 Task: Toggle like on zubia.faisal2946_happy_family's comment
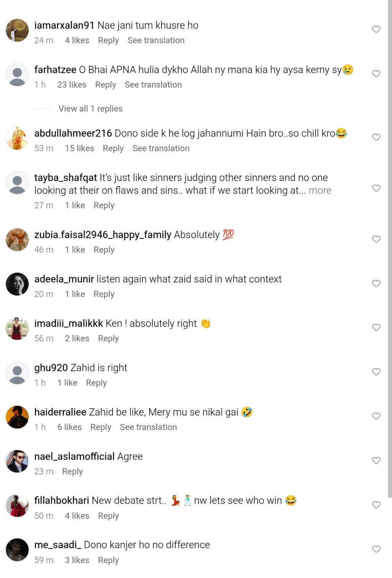(x=376, y=239)
